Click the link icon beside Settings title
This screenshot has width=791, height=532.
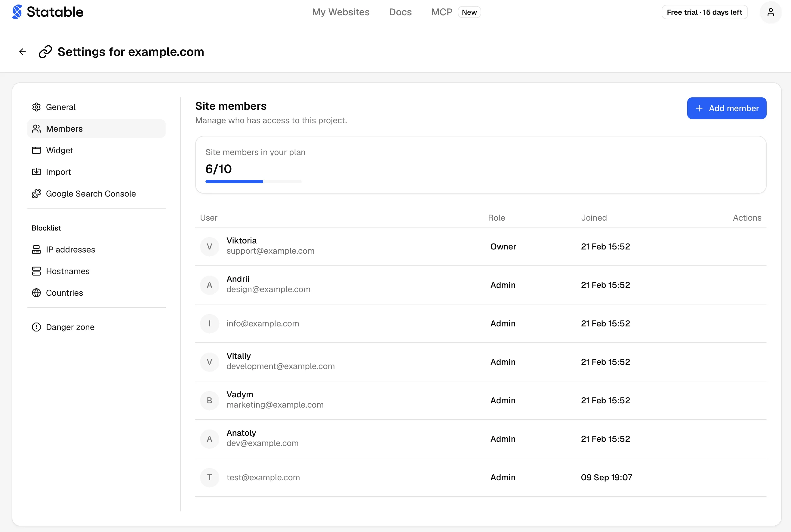[45, 52]
